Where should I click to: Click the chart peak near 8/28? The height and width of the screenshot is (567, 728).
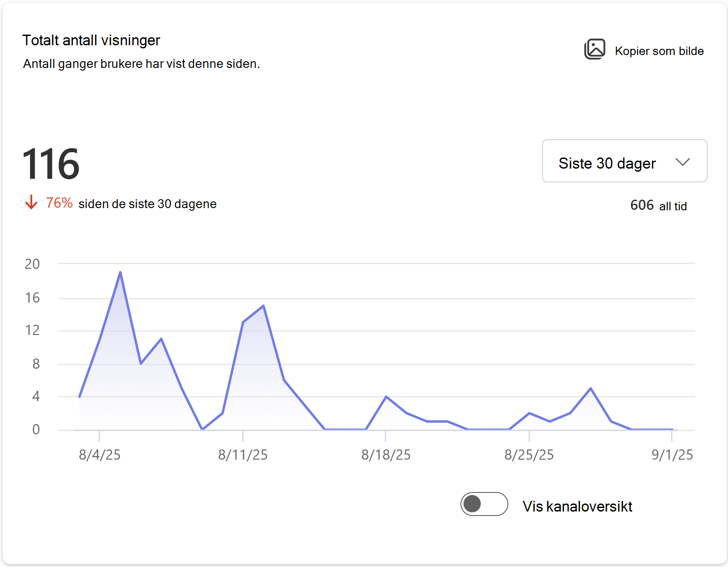click(590, 388)
